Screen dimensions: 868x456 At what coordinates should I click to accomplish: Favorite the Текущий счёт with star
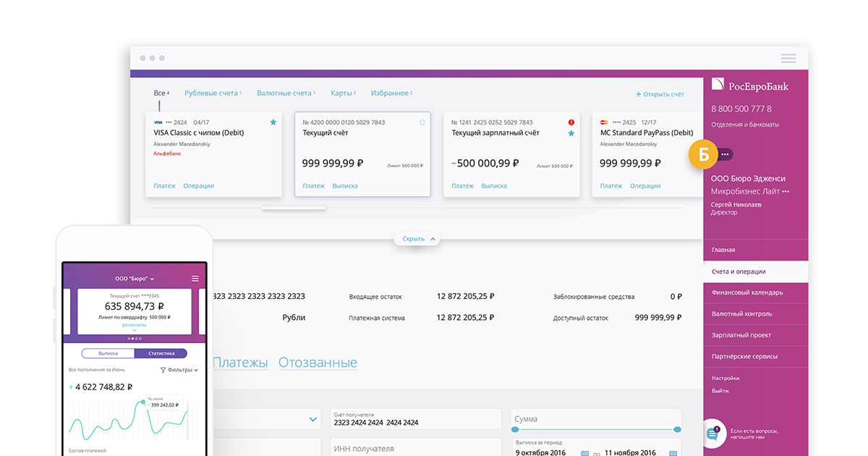click(x=422, y=122)
